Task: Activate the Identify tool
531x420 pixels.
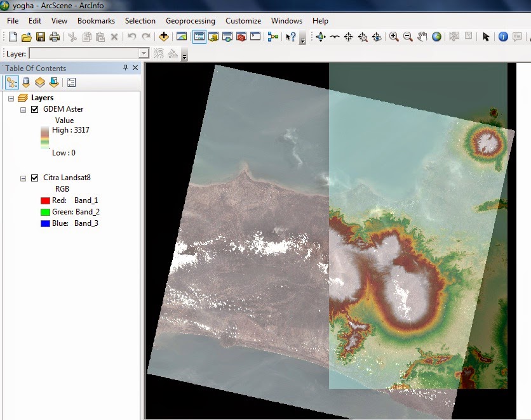Action: [x=503, y=37]
